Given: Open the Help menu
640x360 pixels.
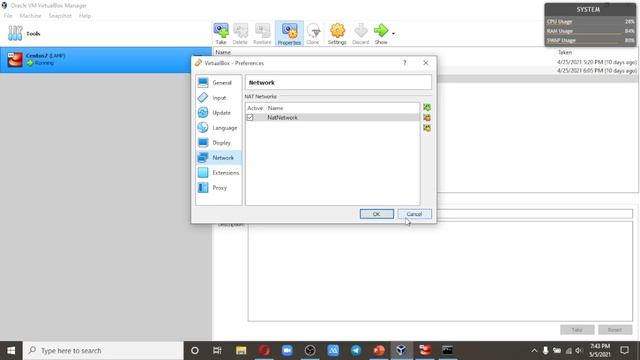Looking at the screenshot, I should tap(85, 16).
